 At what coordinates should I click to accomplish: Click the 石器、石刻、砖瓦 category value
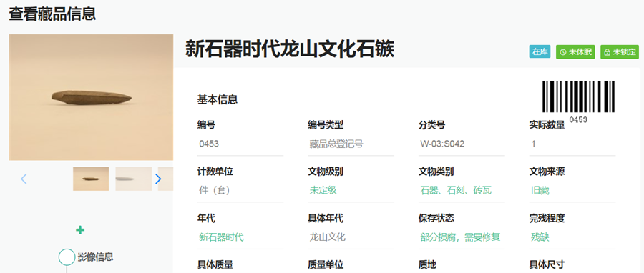click(x=456, y=190)
